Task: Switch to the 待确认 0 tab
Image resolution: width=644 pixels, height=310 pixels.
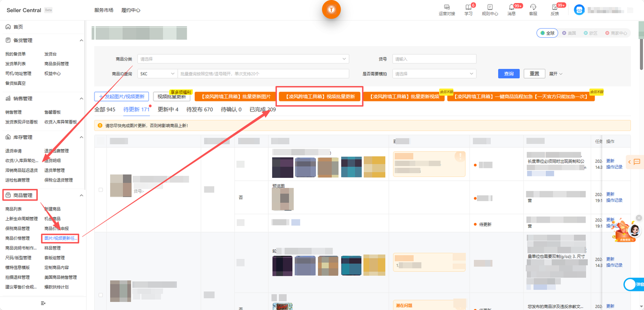Action: [x=231, y=110]
